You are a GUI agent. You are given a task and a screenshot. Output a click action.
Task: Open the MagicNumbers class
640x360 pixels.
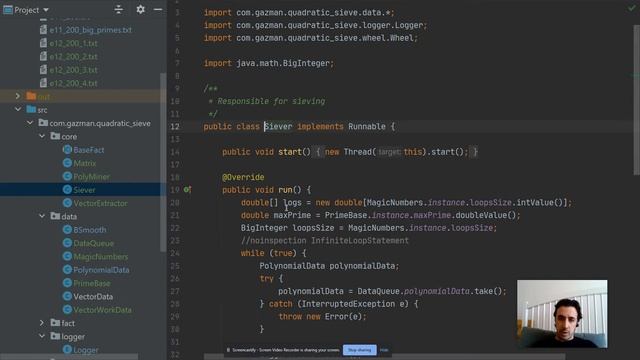(100, 257)
